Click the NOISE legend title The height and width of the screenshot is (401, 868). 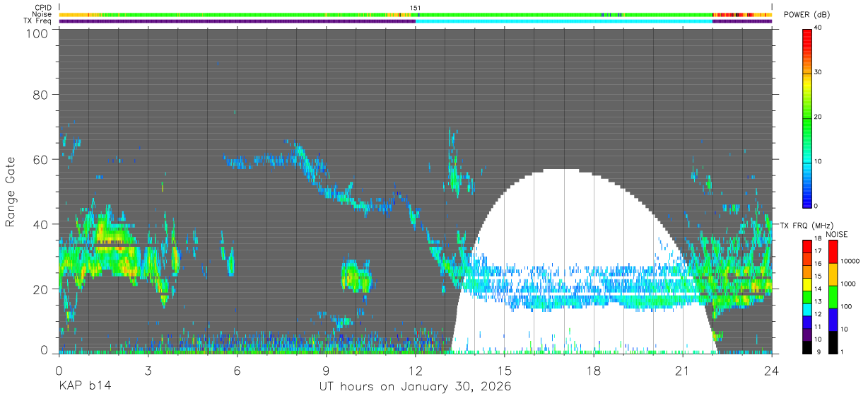(836, 234)
